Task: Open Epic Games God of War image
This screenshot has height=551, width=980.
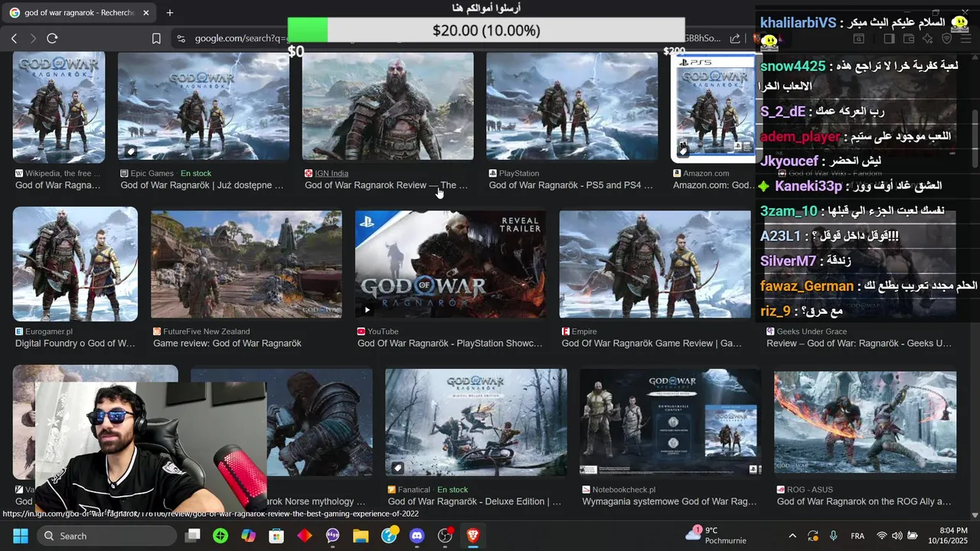Action: [204, 106]
